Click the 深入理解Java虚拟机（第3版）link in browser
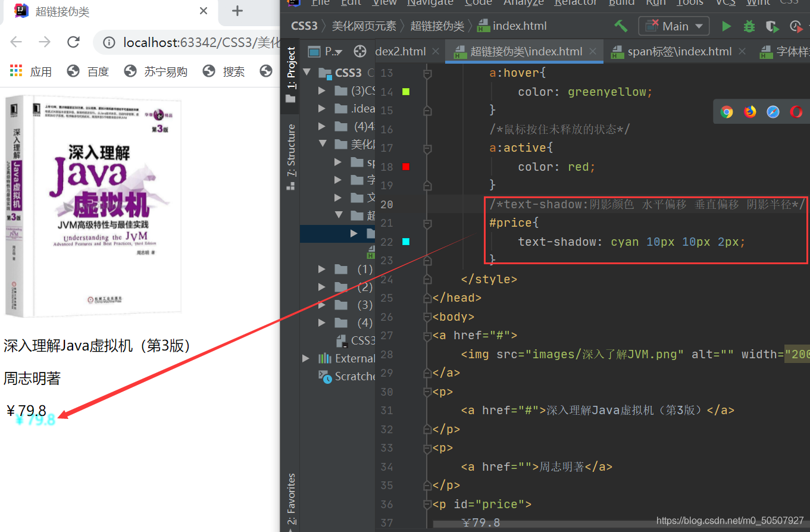Screen dimensions: 810x532 tap(97, 346)
